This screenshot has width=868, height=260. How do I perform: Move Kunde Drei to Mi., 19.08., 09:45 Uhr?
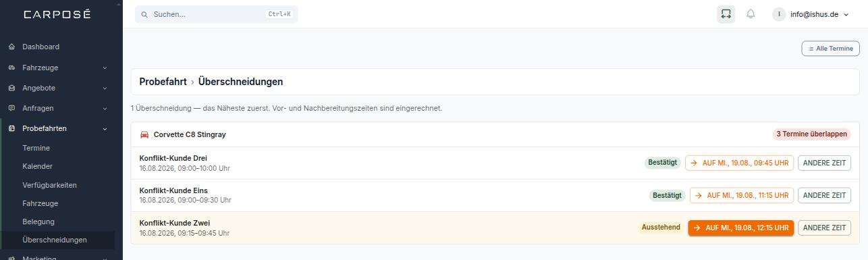click(x=739, y=163)
